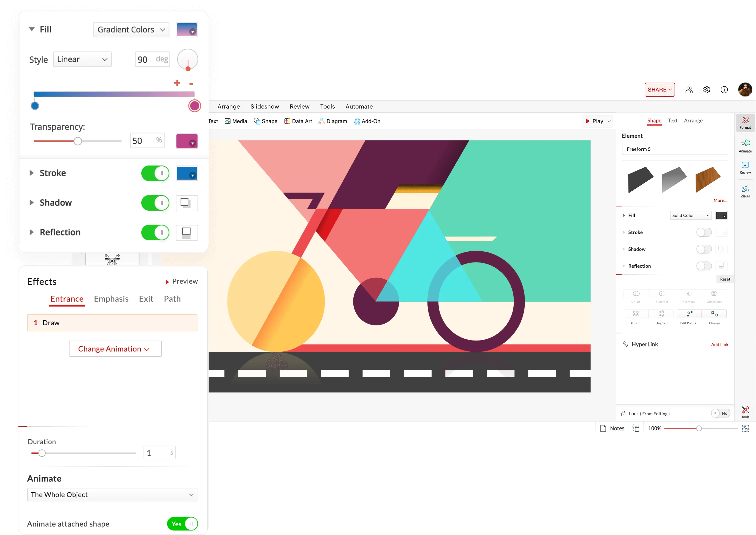Open the Format panel icon
756x535 pixels.
pyautogui.click(x=745, y=122)
